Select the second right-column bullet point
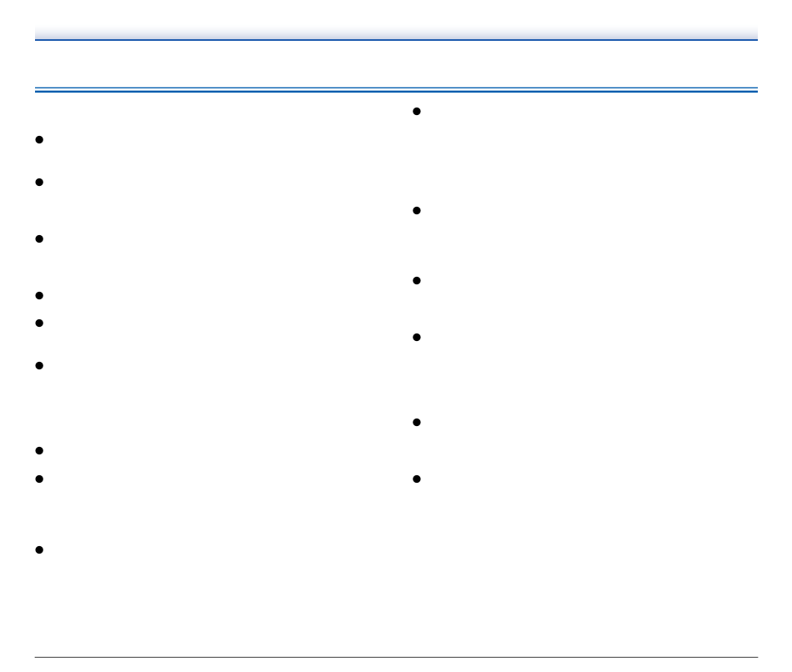Screen dimensions: 792x672 coord(417,210)
